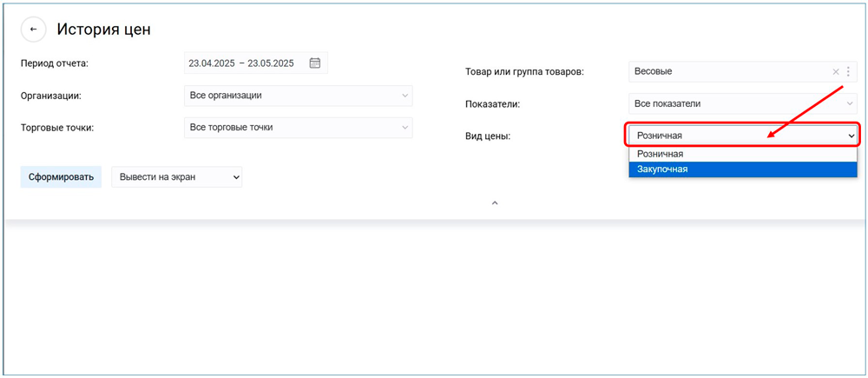Click the Торговые точки label

point(56,128)
